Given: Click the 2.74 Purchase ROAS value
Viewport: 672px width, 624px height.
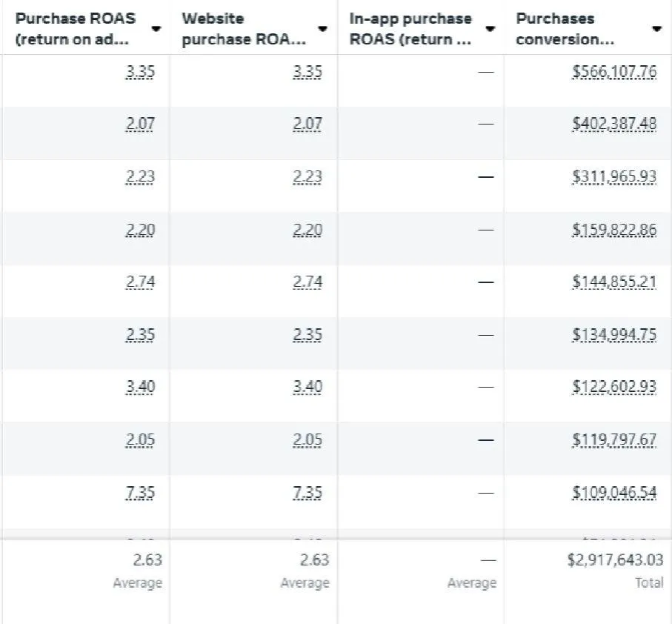Looking at the screenshot, I should tap(140, 282).
